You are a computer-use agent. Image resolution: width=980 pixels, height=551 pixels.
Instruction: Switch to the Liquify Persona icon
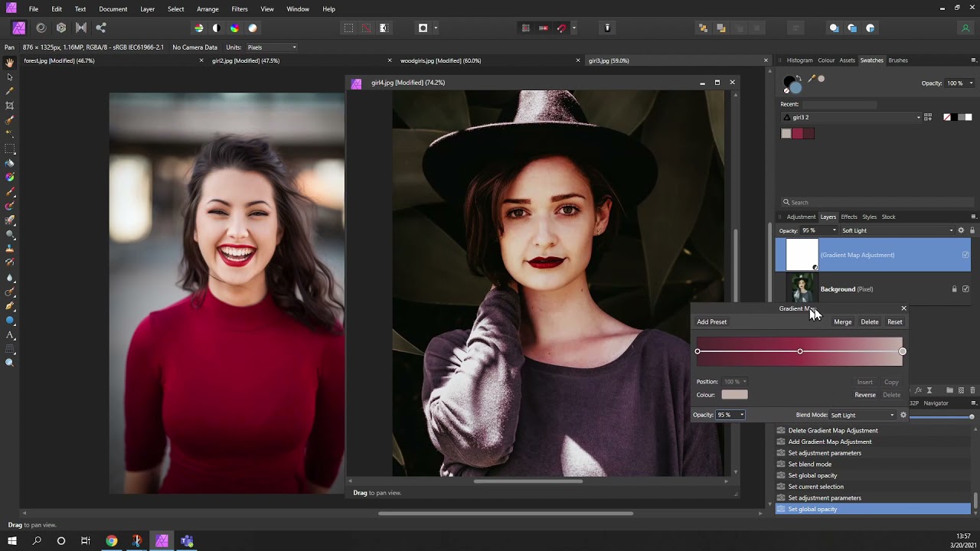41,28
